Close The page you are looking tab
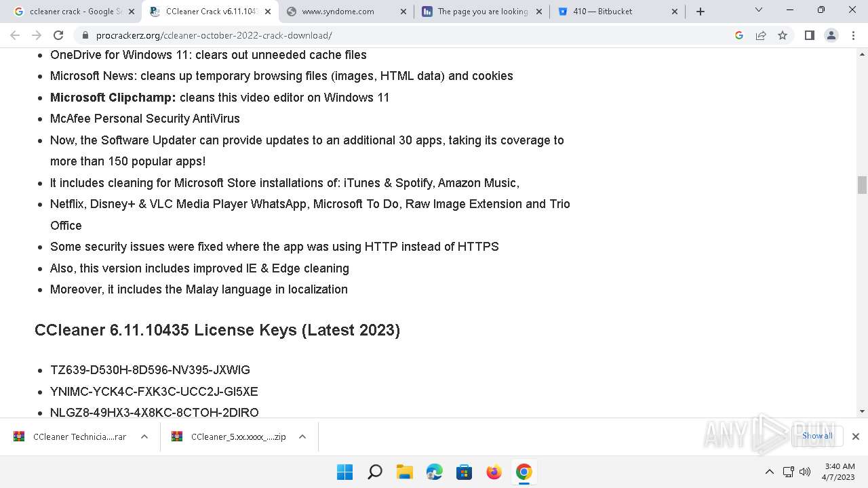868x488 pixels. [x=539, y=12]
